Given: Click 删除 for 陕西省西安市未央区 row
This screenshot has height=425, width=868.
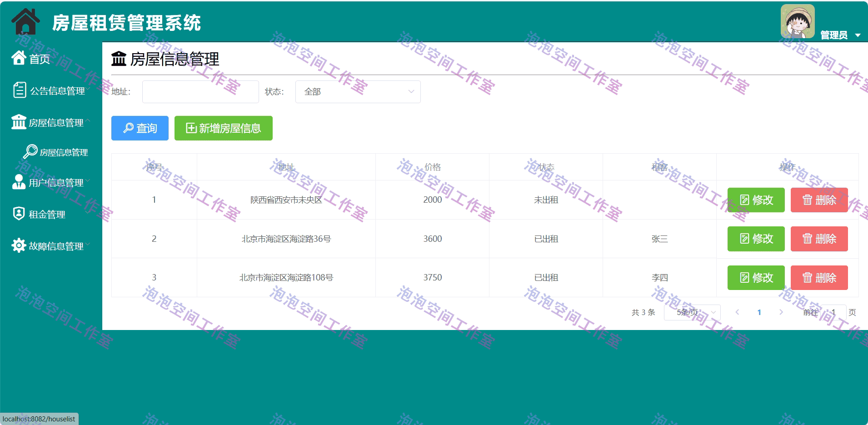Looking at the screenshot, I should point(819,200).
